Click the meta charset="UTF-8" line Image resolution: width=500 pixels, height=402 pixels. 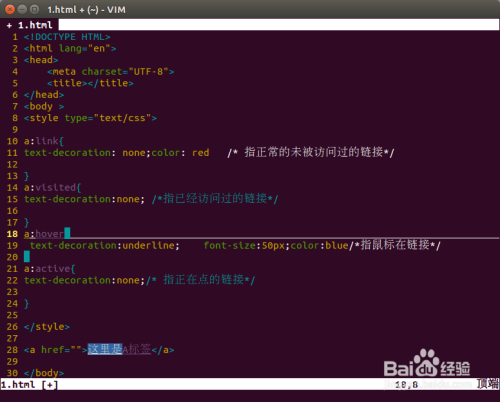111,72
